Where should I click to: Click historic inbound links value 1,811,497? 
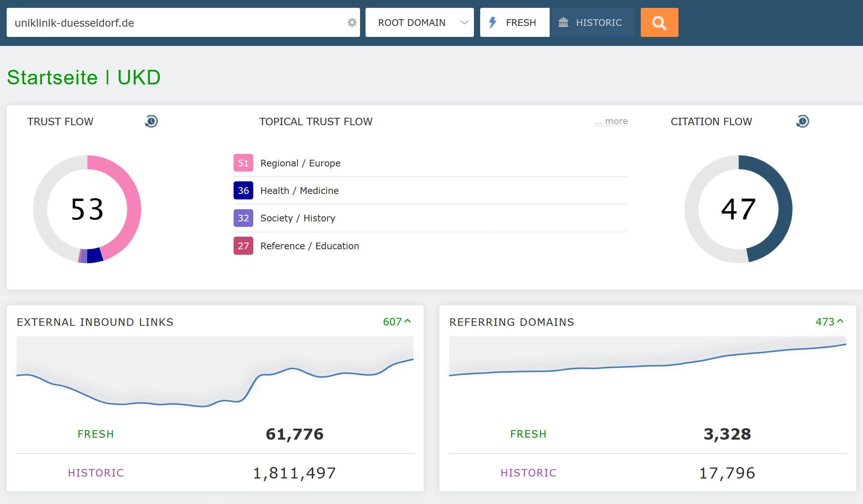294,473
